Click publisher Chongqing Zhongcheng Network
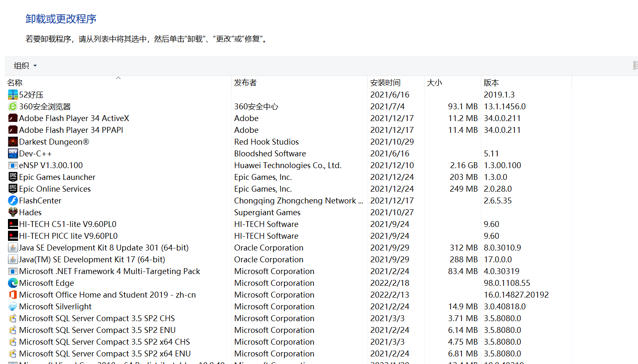Viewport: 638px width, 364px height. point(298,200)
